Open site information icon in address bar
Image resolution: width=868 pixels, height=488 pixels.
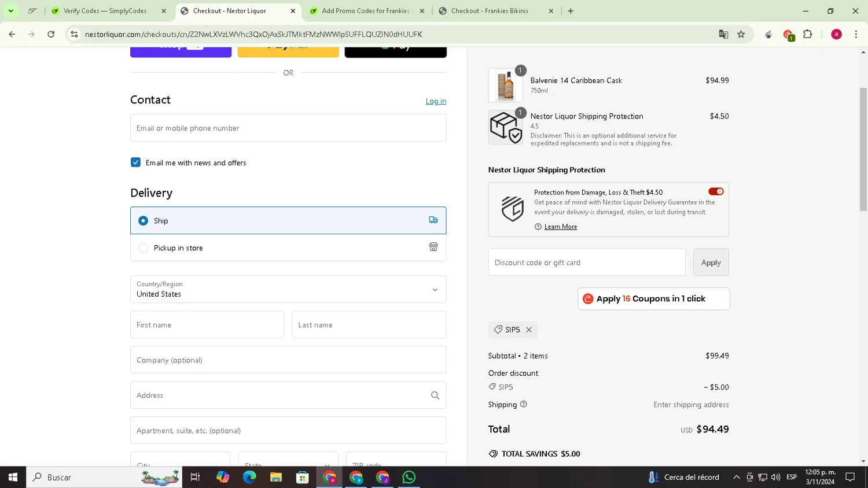click(x=74, y=34)
